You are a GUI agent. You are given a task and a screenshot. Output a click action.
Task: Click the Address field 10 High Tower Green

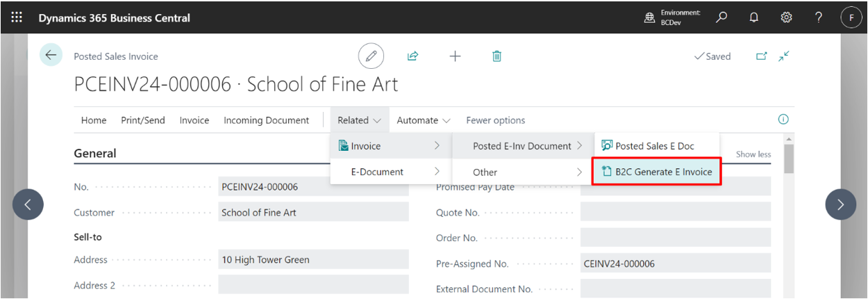pos(314,259)
